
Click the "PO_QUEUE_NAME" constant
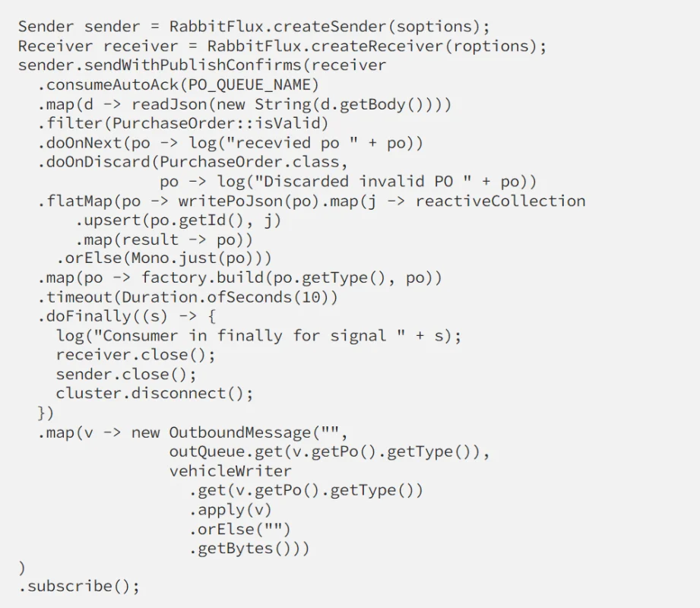pyautogui.click(x=249, y=84)
